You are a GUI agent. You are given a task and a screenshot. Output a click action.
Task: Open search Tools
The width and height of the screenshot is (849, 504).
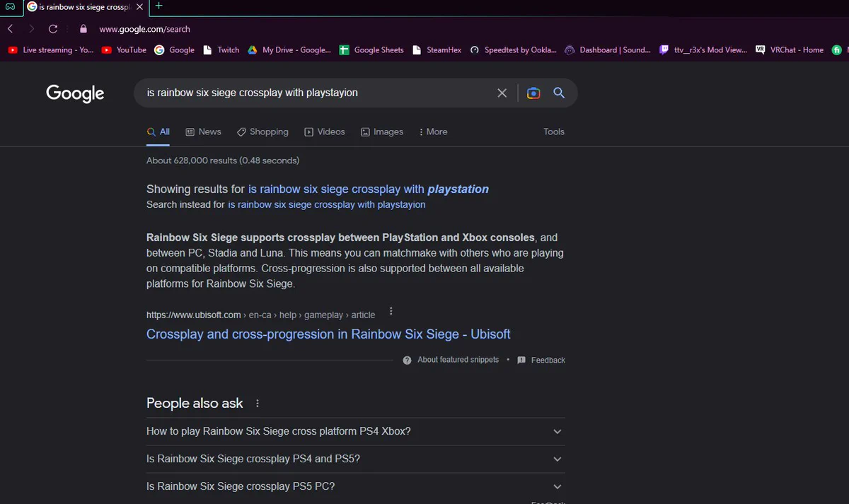554,131
